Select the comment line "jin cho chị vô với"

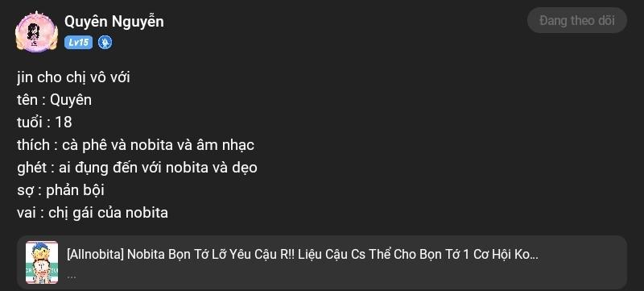(x=73, y=77)
